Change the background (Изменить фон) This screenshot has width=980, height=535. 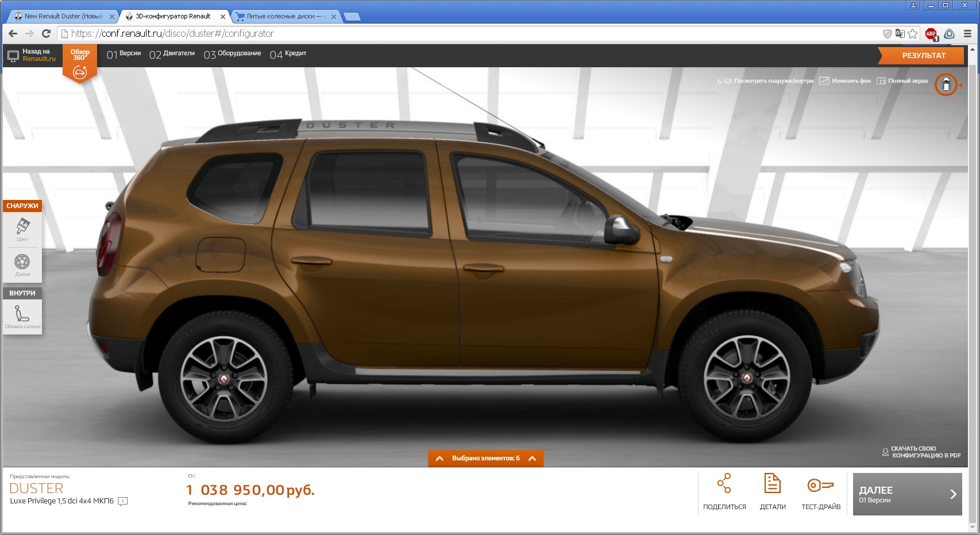(x=845, y=81)
